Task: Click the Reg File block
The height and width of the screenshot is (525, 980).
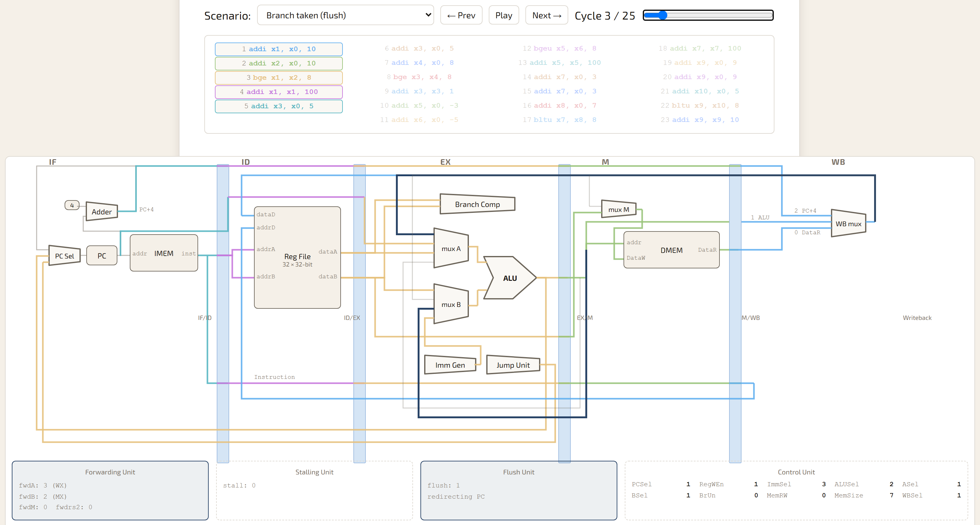Action: [297, 257]
